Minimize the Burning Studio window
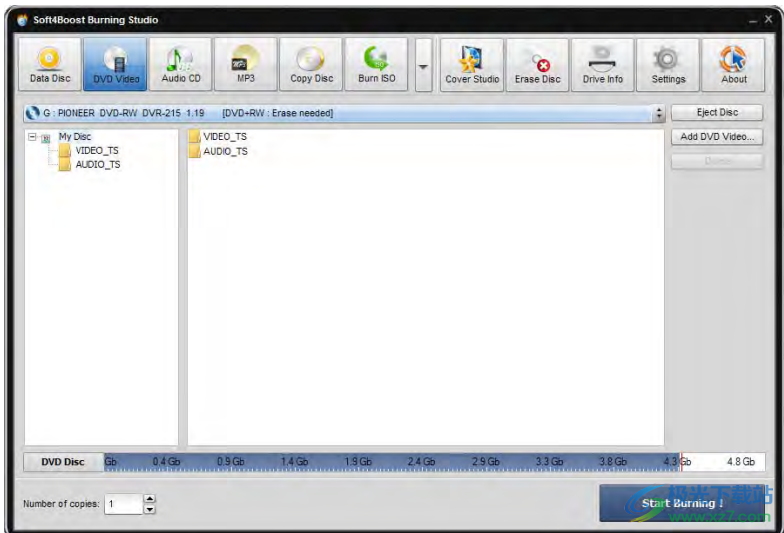784x533 pixels. coord(753,20)
